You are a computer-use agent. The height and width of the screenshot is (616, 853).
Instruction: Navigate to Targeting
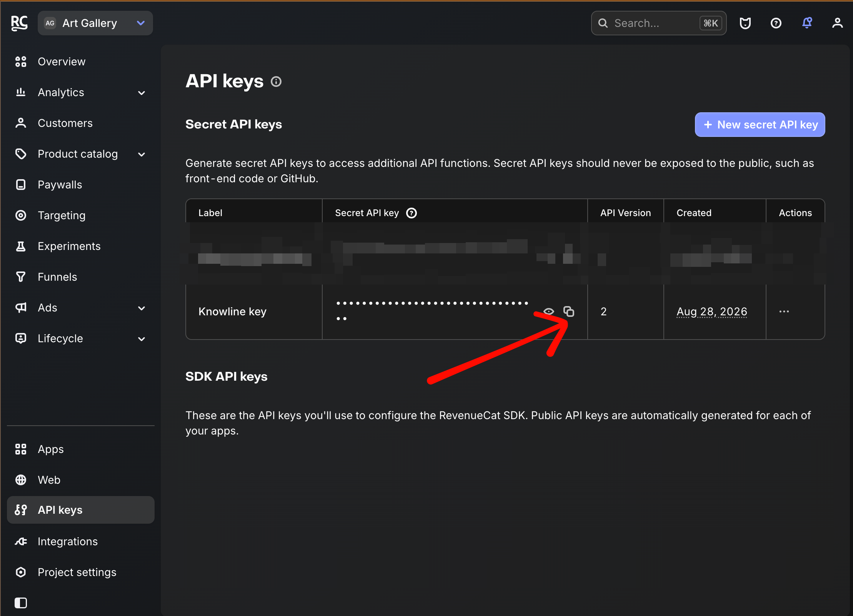click(x=81, y=215)
